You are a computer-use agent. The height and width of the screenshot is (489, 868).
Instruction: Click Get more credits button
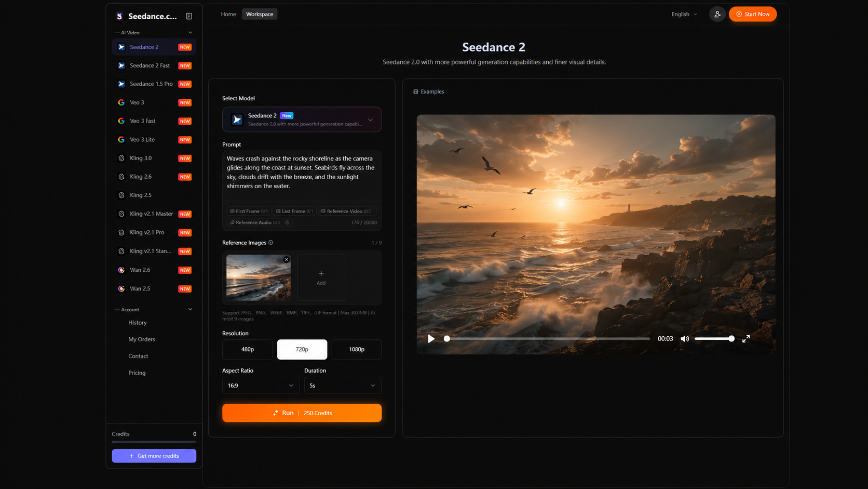click(x=154, y=456)
